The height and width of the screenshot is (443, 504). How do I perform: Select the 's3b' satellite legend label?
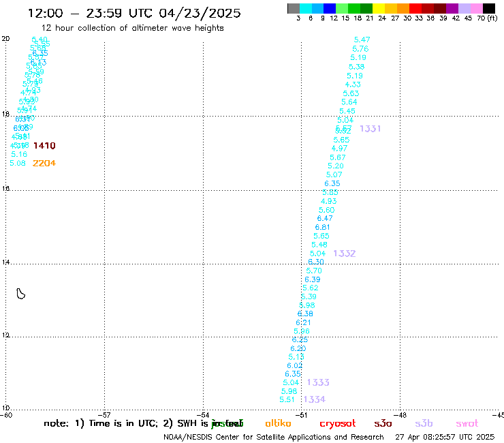point(424,423)
